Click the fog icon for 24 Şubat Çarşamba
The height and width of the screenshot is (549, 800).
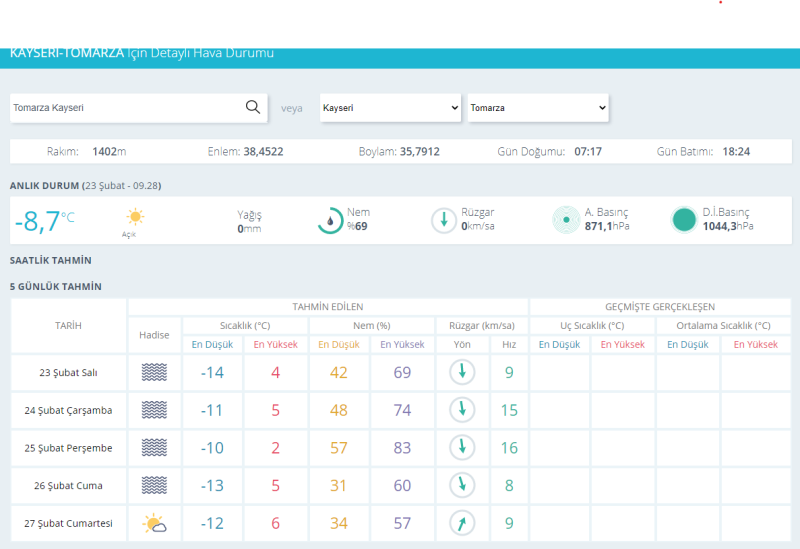[x=154, y=410]
